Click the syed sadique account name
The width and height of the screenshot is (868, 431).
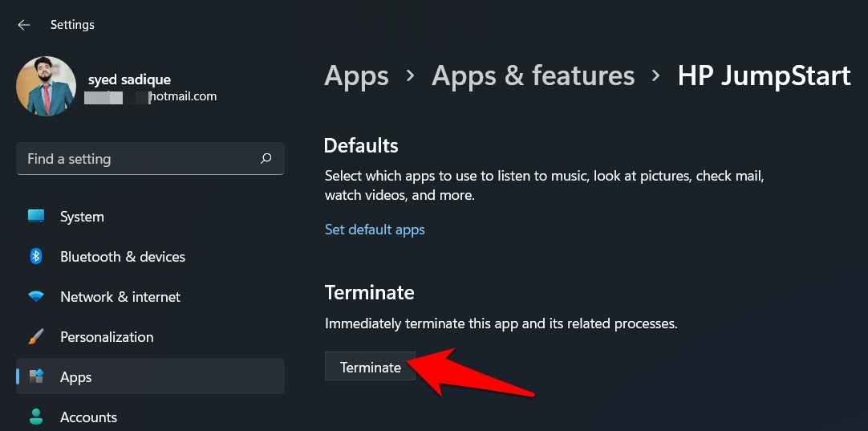(x=129, y=79)
